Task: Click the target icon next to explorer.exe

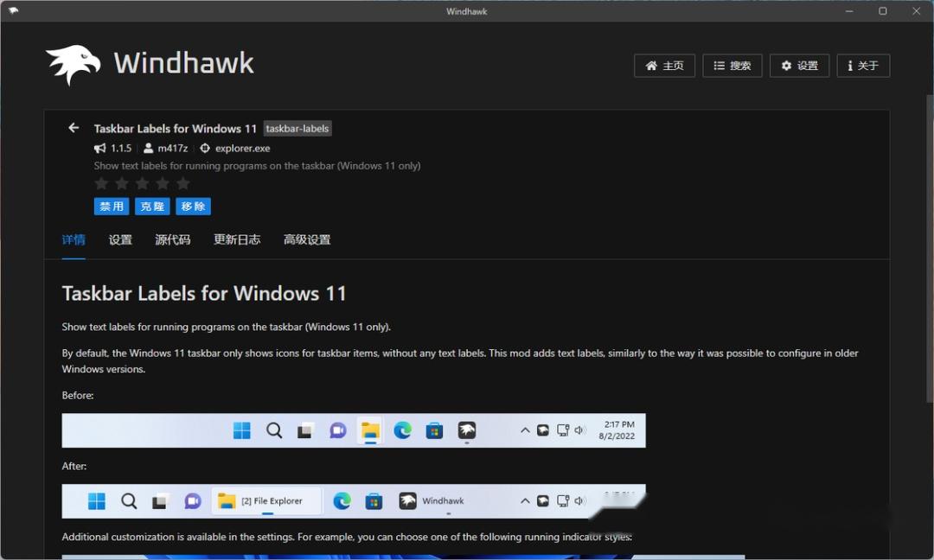Action: pyautogui.click(x=204, y=148)
